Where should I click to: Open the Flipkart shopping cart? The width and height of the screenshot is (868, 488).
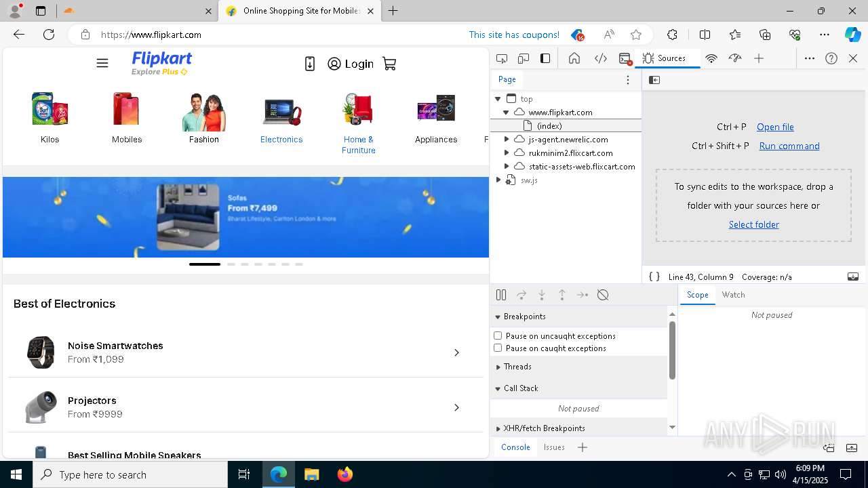coord(389,64)
